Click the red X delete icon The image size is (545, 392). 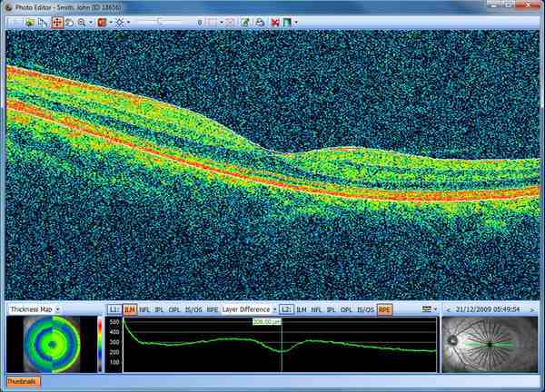[x=275, y=23]
